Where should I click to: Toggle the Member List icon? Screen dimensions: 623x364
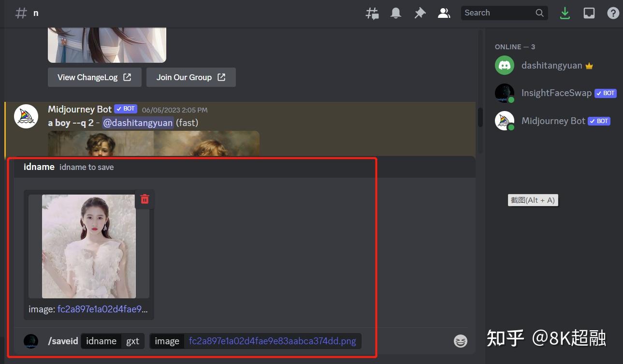click(444, 13)
